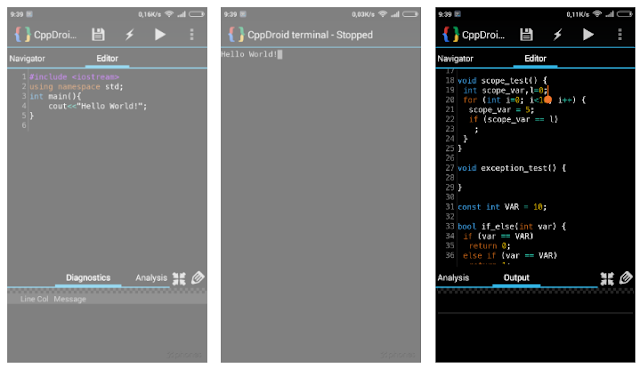Save file in right dark-theme screen
The image size is (640, 369).
click(x=526, y=35)
